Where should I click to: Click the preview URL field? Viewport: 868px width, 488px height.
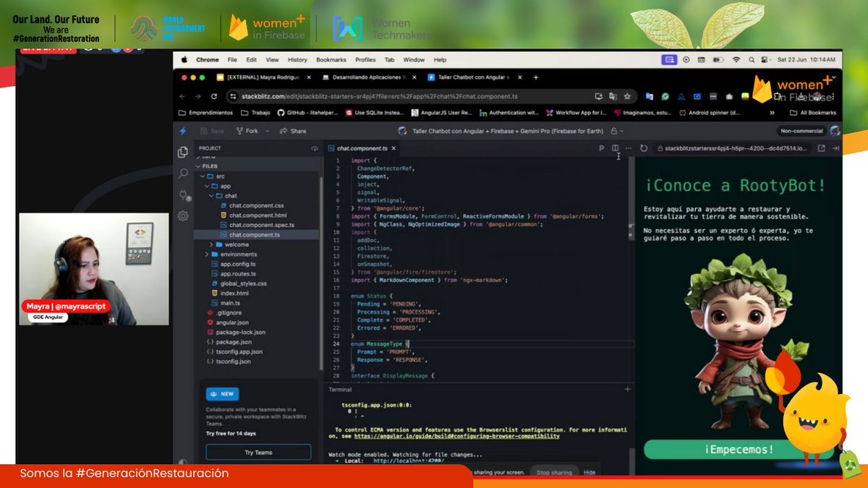tap(733, 148)
